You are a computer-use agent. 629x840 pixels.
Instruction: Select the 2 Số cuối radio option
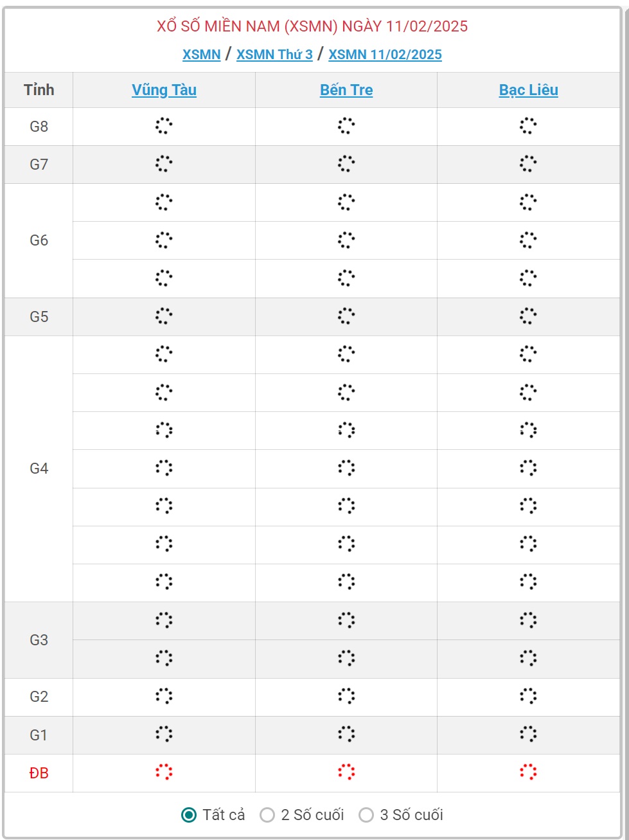(267, 815)
